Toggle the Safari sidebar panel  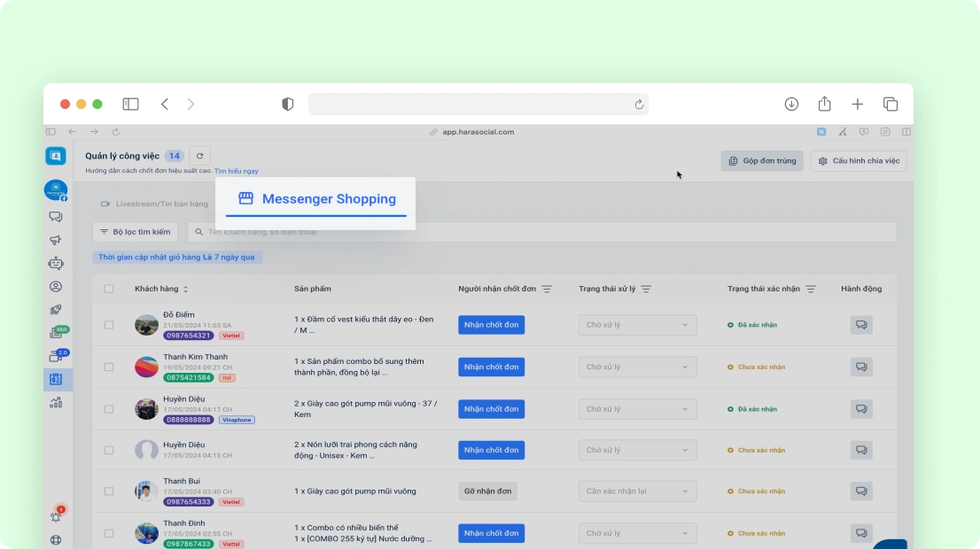130,104
